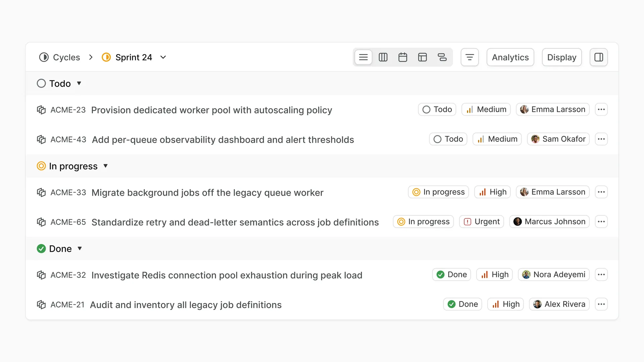Change assignee Emma Larsson on ACME-23
The height and width of the screenshot is (362, 644).
pos(553,109)
